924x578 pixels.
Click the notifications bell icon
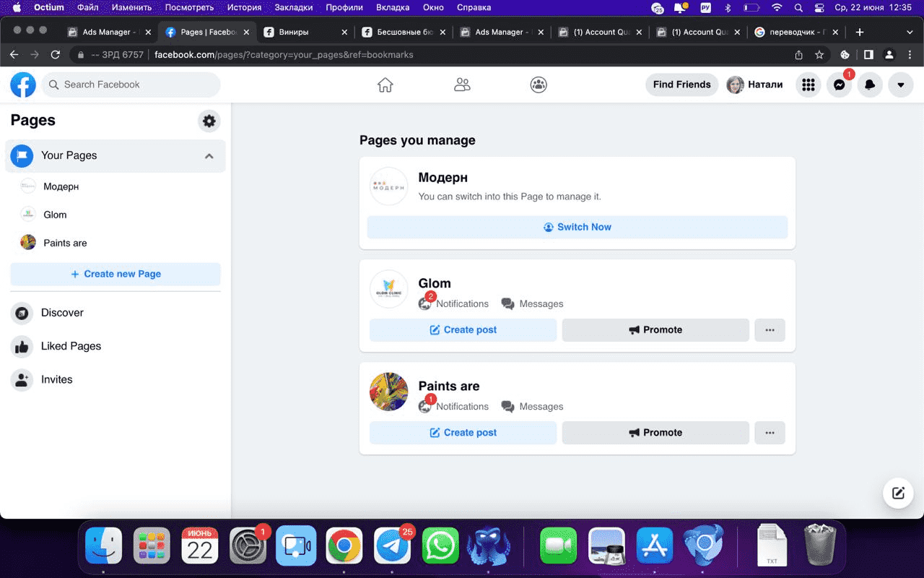pos(870,85)
